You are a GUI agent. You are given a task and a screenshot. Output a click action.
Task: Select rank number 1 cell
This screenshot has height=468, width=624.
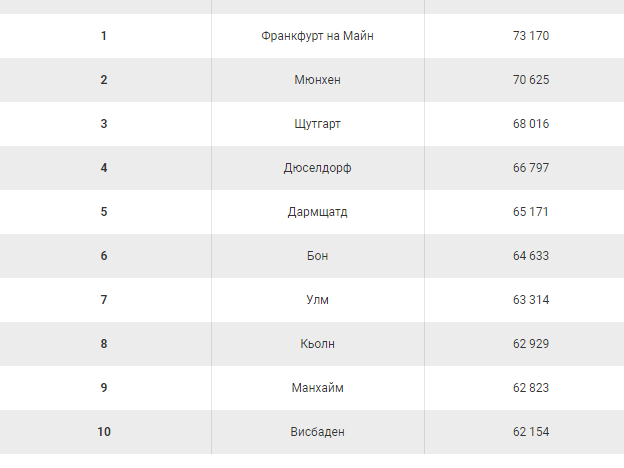tap(104, 36)
